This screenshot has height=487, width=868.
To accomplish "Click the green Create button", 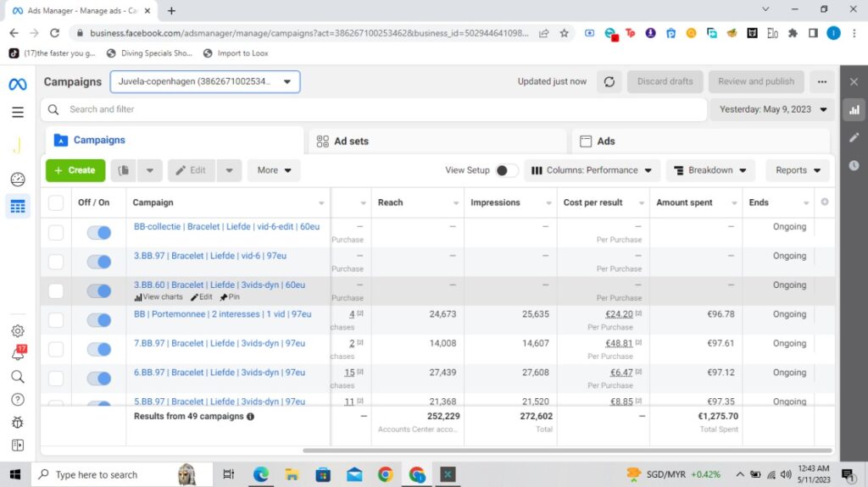I will (x=75, y=170).
